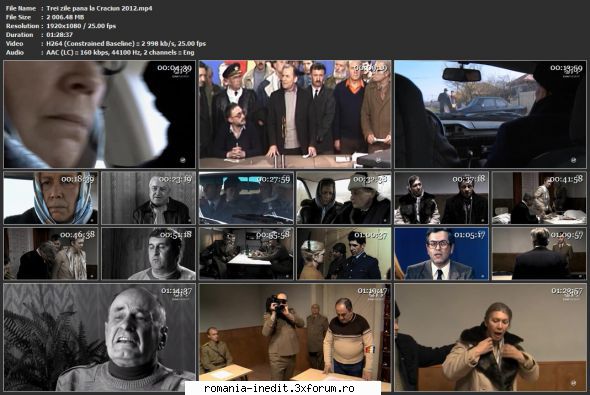Select the thumbnail timestamped 00:46:38
590x395 pixels.
click(51, 254)
